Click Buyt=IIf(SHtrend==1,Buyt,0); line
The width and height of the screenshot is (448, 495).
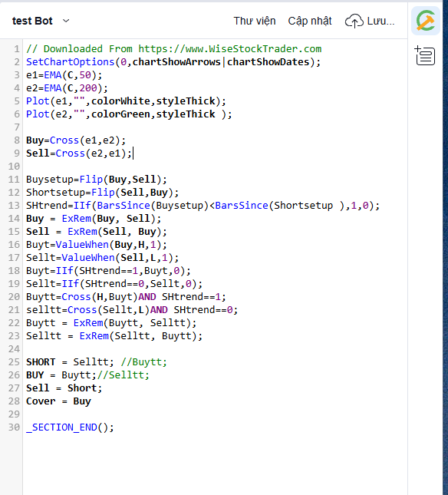pos(108,271)
